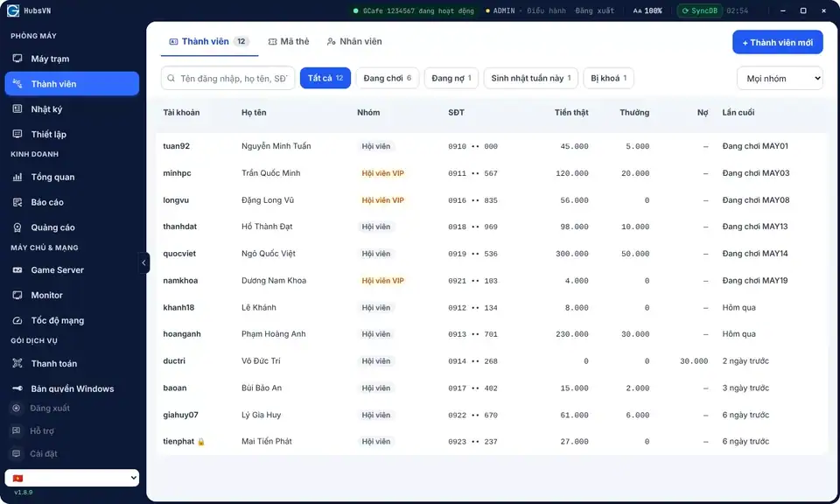Click the SyncDB button
Viewport: 840px width, 504px height.
point(700,10)
